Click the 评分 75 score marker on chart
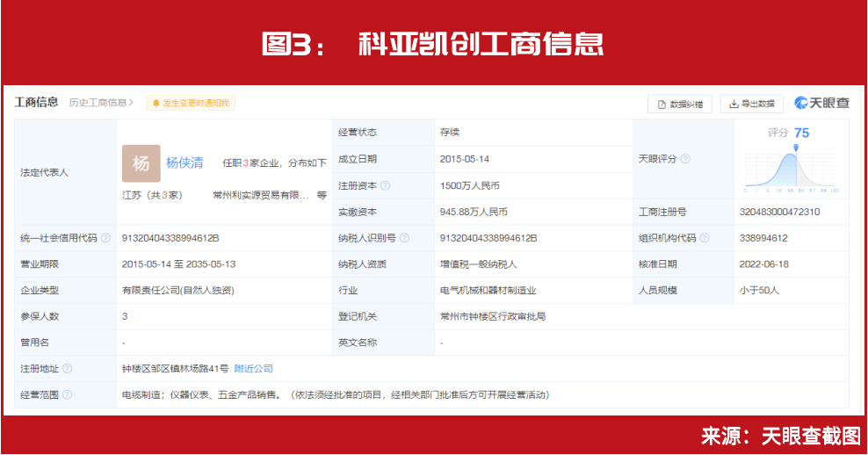Screen dimensions: 868x455 coord(795,148)
